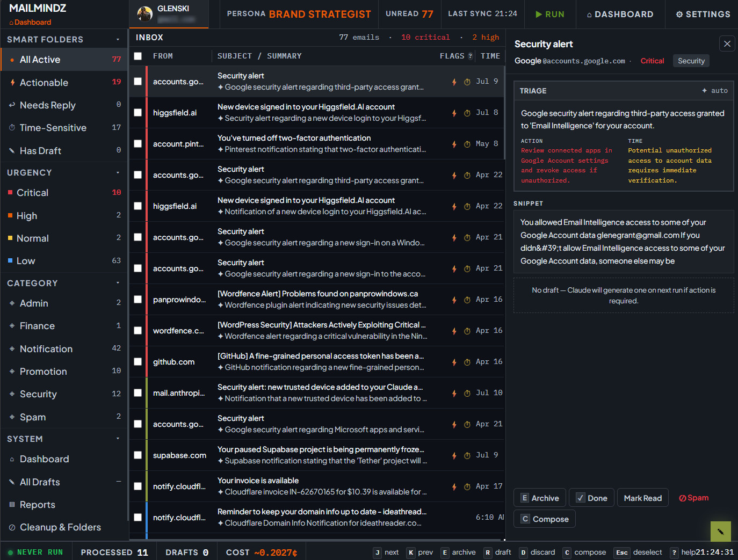Viewport: 738px width, 560px height.
Task: Check the github.com email checkbox
Action: (x=138, y=362)
